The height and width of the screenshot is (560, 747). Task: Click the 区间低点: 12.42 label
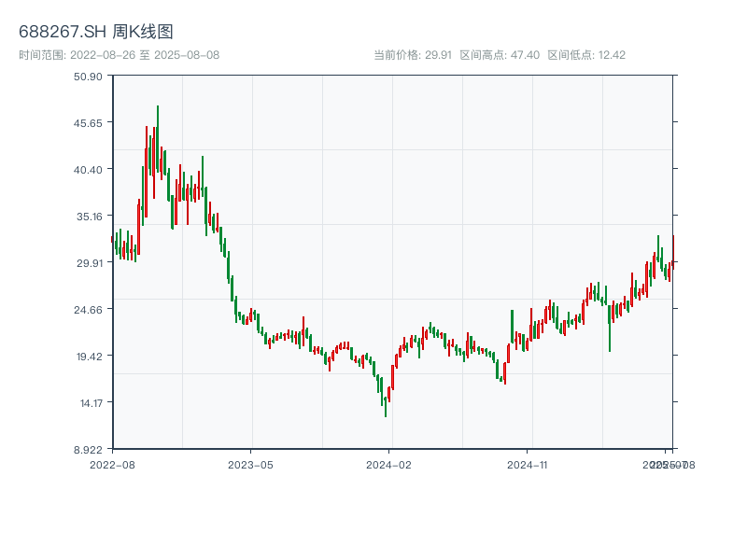(586, 55)
